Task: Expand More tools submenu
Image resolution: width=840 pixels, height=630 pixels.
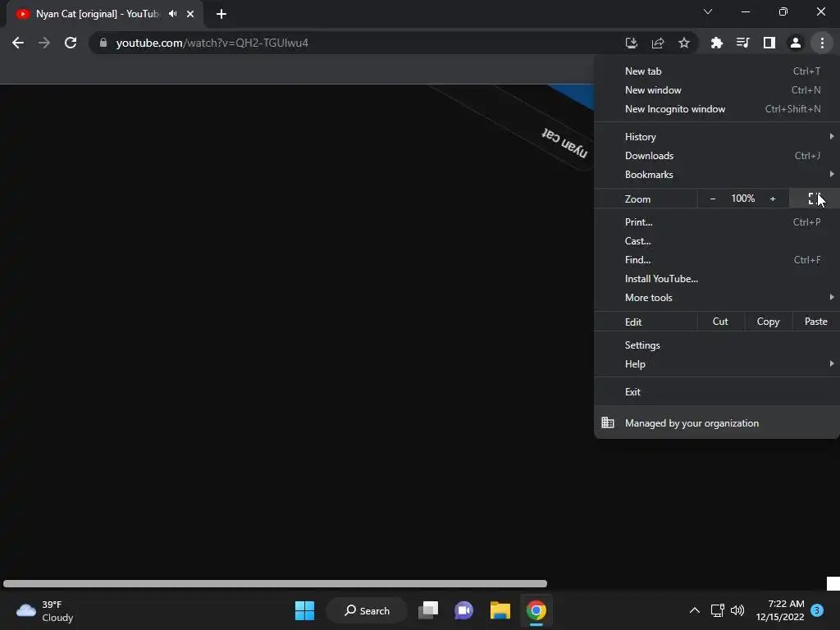Action: point(717,297)
